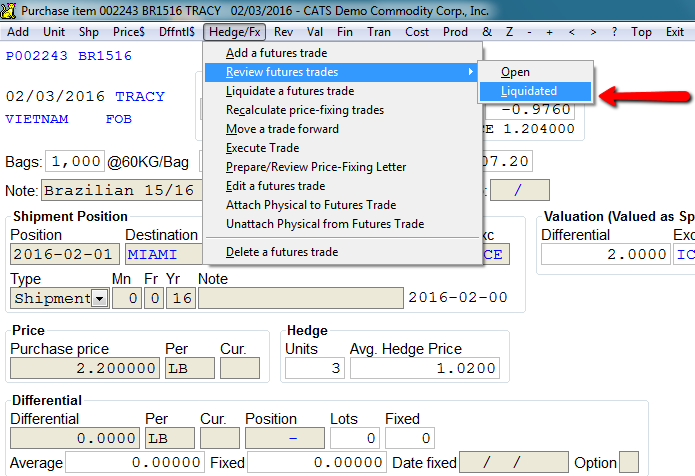695x476 pixels.
Task: Click the Note field Brazilian 15/16
Action: tap(122, 190)
